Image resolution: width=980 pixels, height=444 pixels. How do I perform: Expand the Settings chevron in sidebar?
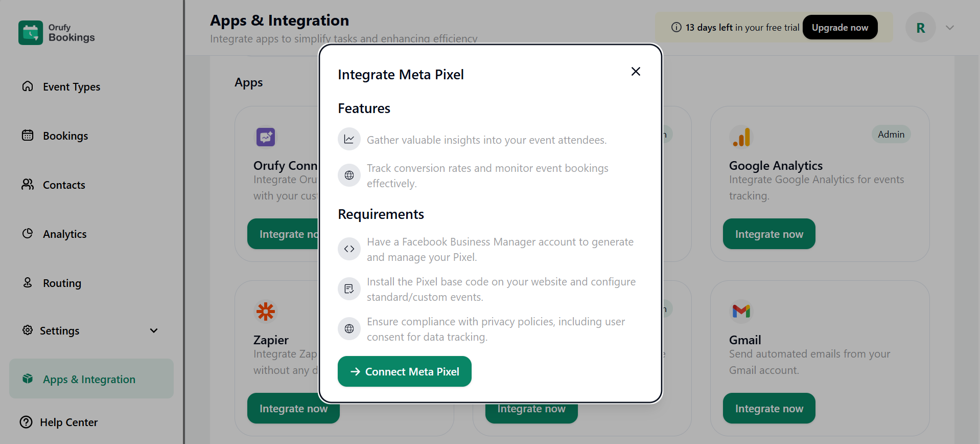click(154, 330)
